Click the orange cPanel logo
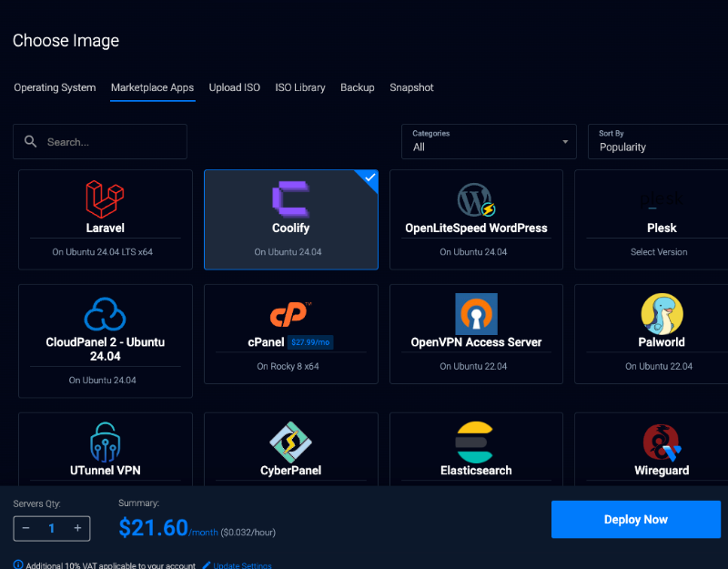Viewport: 728px width, 569px height. 290,314
